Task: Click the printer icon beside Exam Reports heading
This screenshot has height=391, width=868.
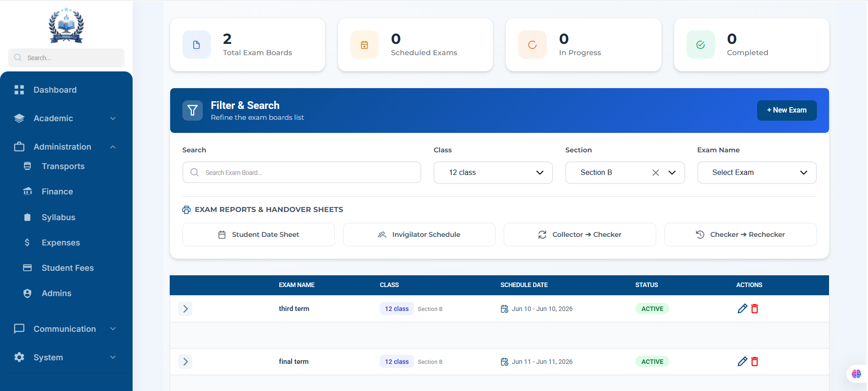Action: [186, 210]
